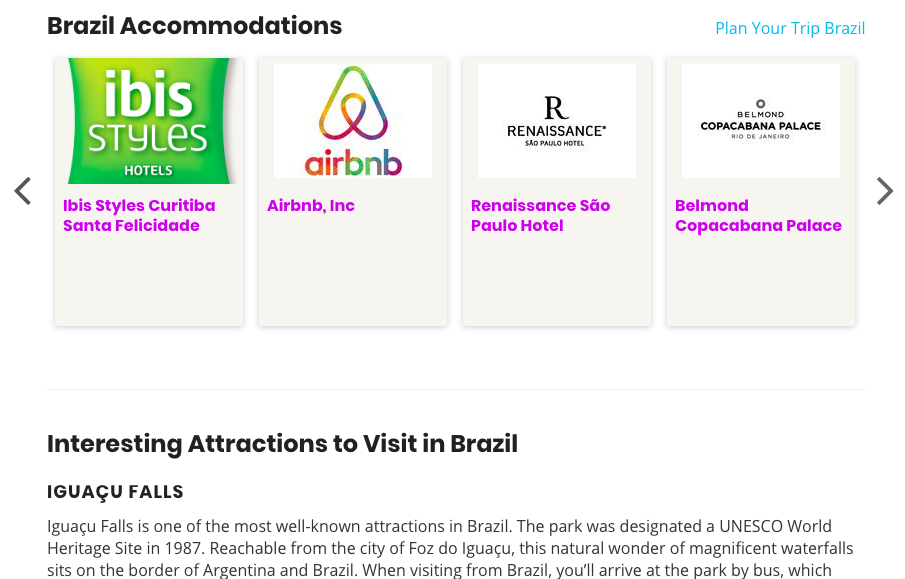Open Ibis Styles Curitiba Santa Felicidade link
The width and height of the screenshot is (905, 579).
tap(139, 215)
